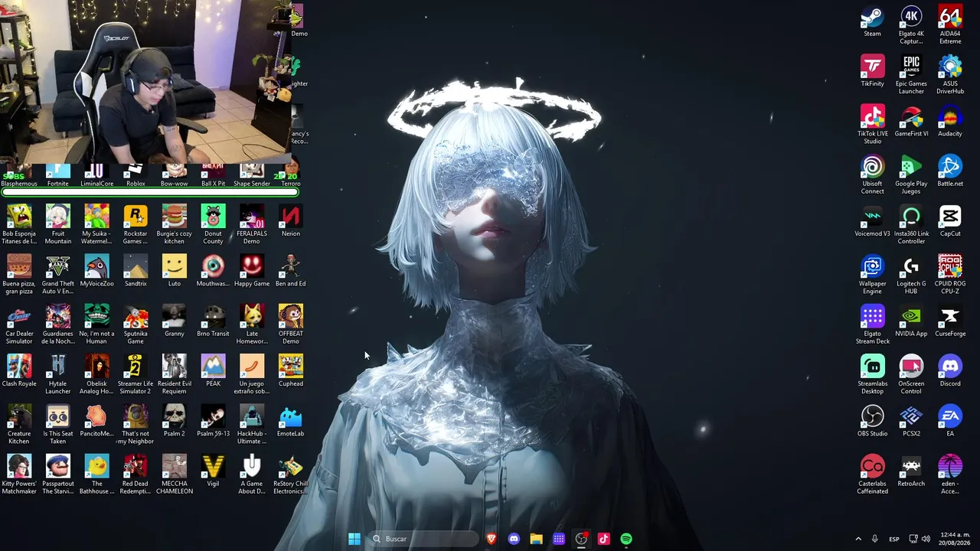Open the Vigil game shortcut
The image size is (980, 551).
(213, 471)
